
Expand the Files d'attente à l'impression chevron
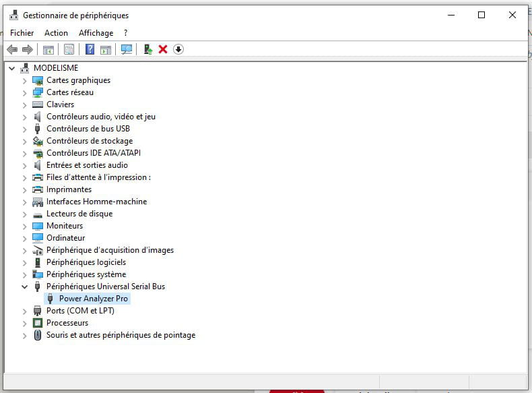[x=24, y=178]
